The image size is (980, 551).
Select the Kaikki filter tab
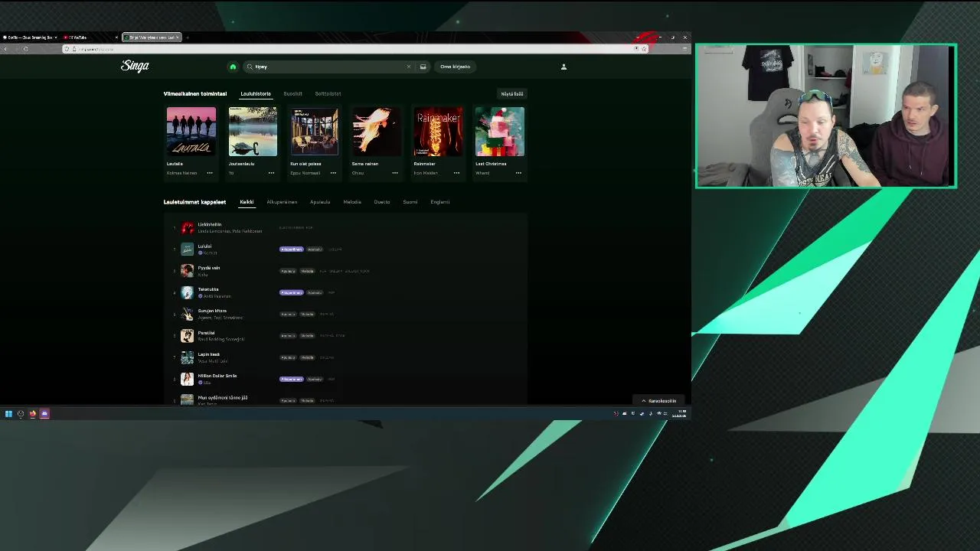tap(247, 202)
